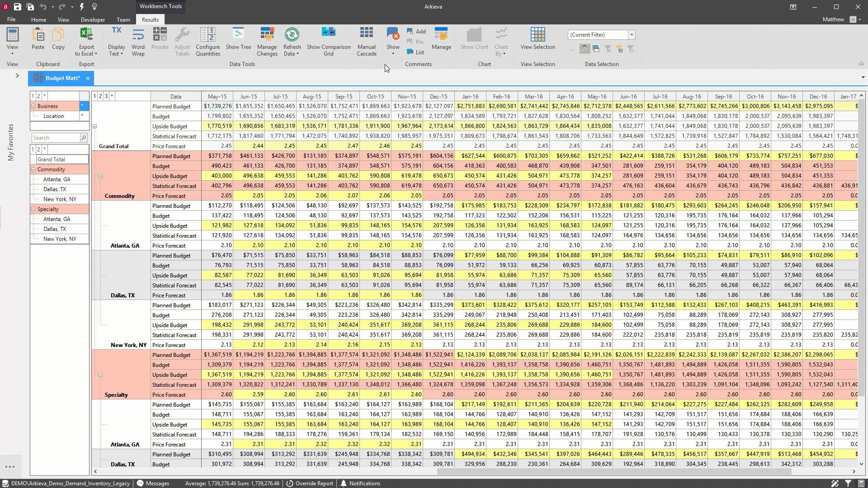The width and height of the screenshot is (868, 488).
Task: Click grid level 3 button
Action: [x=106, y=96]
